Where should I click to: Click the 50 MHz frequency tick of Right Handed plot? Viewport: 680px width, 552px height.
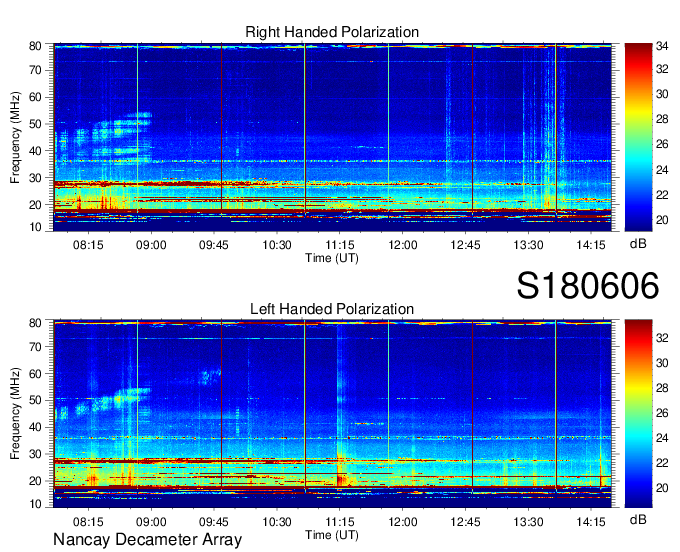tap(35, 124)
